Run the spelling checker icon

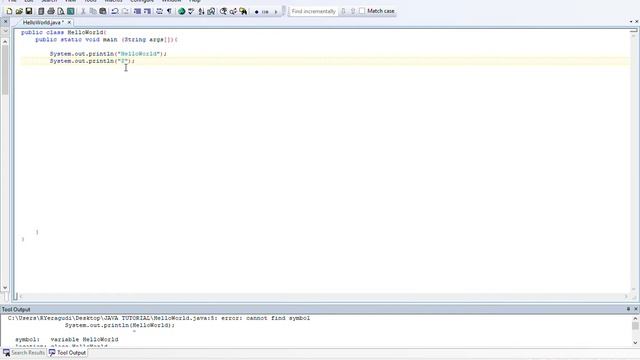click(191, 11)
